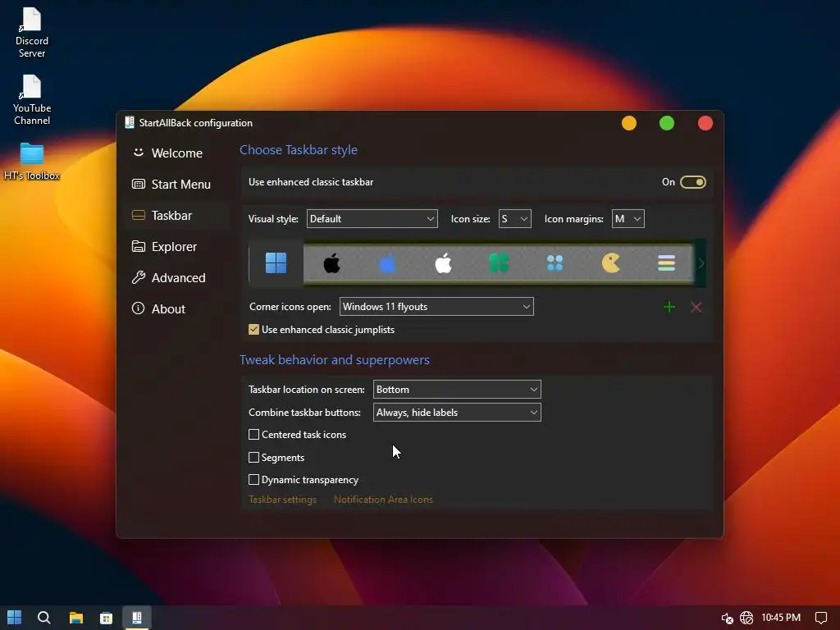Screen dimensions: 840x630
Task: Toggle Use enhanced classic taskbar switch
Action: 692,182
